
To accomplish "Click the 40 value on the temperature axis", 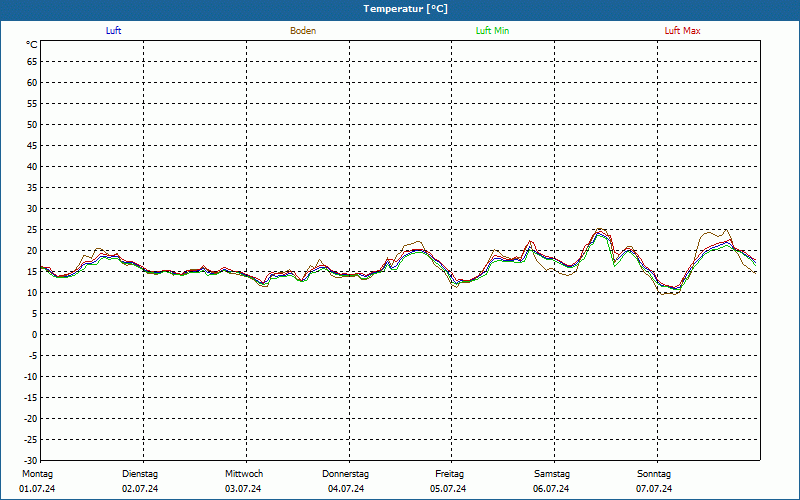I will click(x=32, y=167).
